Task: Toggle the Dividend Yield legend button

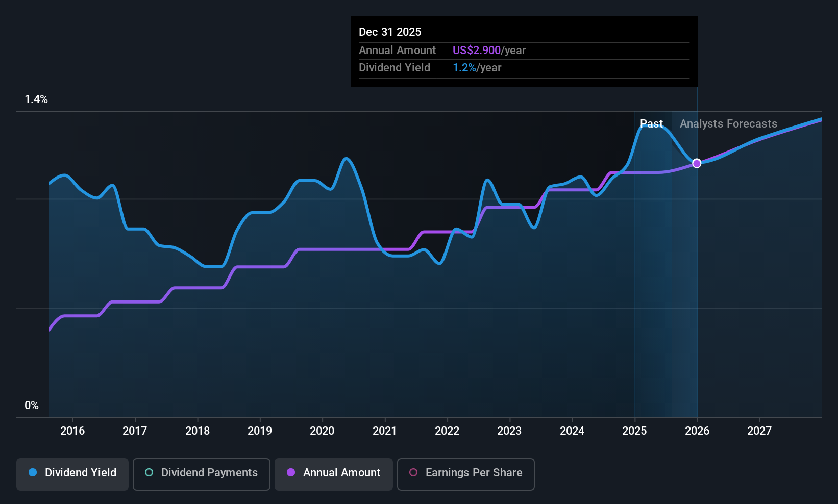Action: click(72, 474)
